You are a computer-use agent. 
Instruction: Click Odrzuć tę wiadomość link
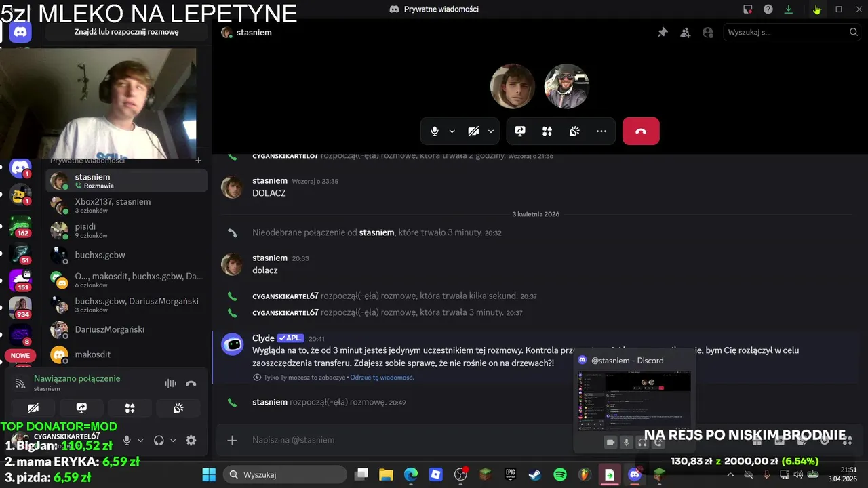coord(382,378)
